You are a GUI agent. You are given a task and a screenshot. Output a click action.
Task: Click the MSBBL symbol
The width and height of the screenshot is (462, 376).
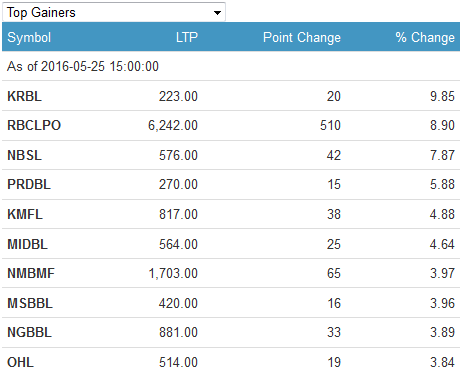tap(30, 303)
